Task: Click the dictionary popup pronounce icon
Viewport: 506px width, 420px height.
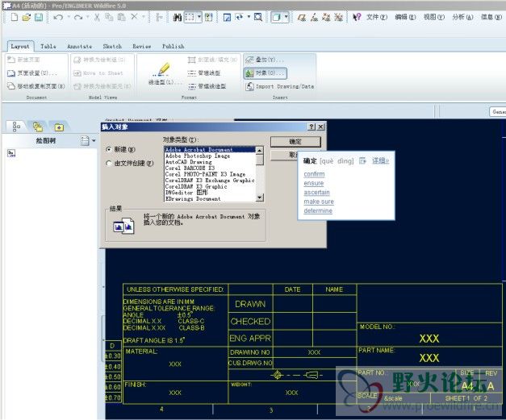Action: (362, 160)
